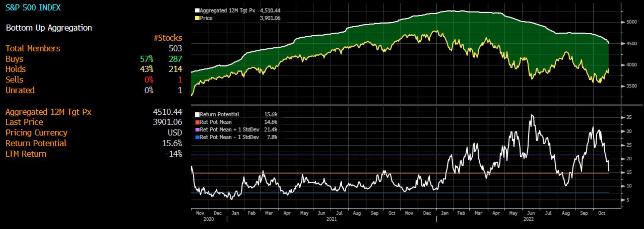
Task: Select the Last Price value 3901.06
Action: (167, 122)
